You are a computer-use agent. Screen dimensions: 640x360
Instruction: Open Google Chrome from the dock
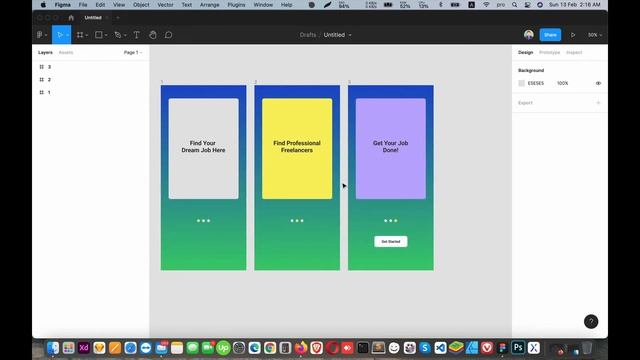coord(270,348)
